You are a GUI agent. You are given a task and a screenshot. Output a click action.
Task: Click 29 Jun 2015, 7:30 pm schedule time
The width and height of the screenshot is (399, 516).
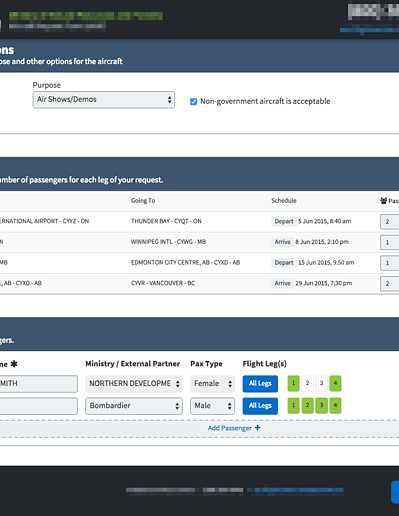tap(323, 283)
